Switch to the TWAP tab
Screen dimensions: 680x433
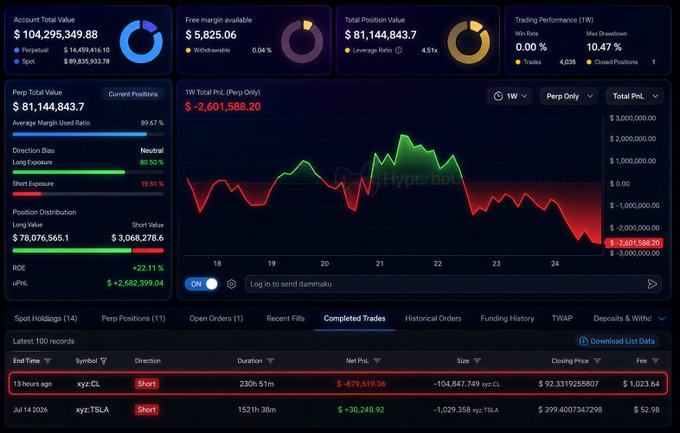pyautogui.click(x=562, y=318)
